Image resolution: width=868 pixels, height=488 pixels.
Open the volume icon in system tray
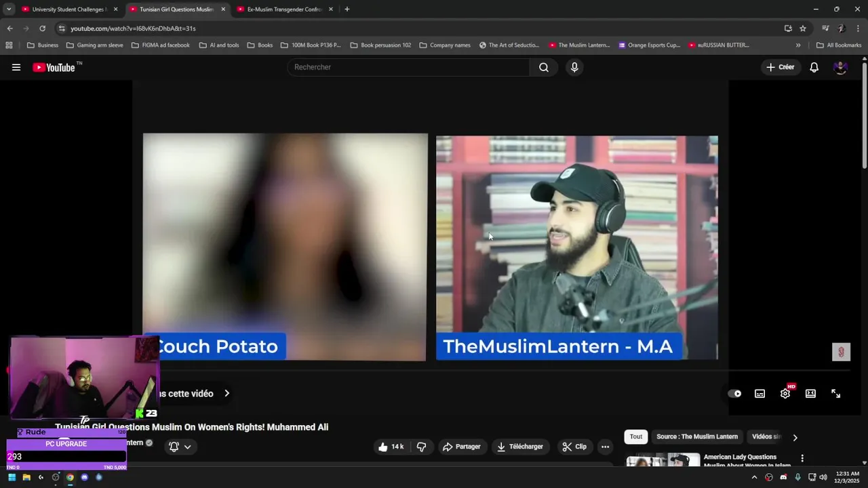tap(823, 477)
